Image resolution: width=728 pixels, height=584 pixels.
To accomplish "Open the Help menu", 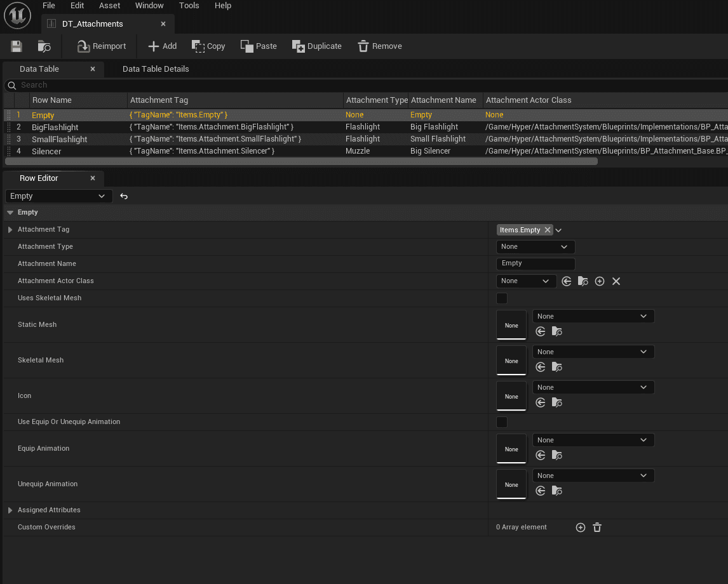I will pyautogui.click(x=223, y=6).
